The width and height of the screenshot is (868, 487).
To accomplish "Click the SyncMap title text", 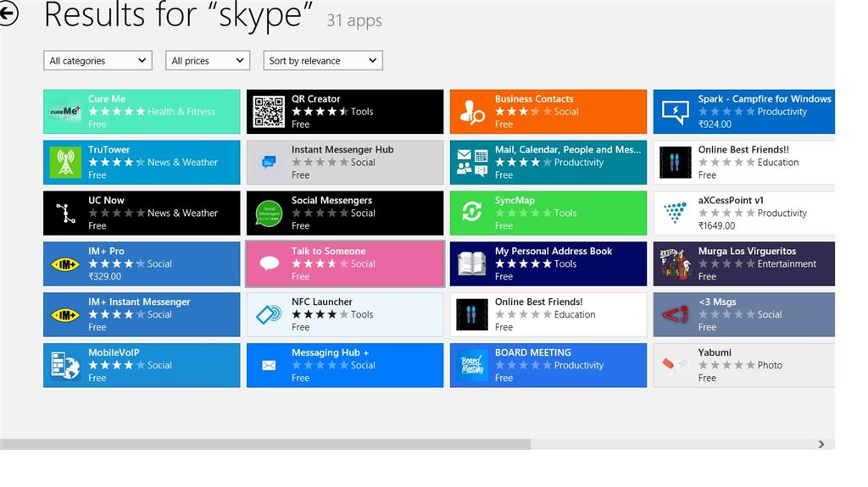I will click(x=515, y=201).
